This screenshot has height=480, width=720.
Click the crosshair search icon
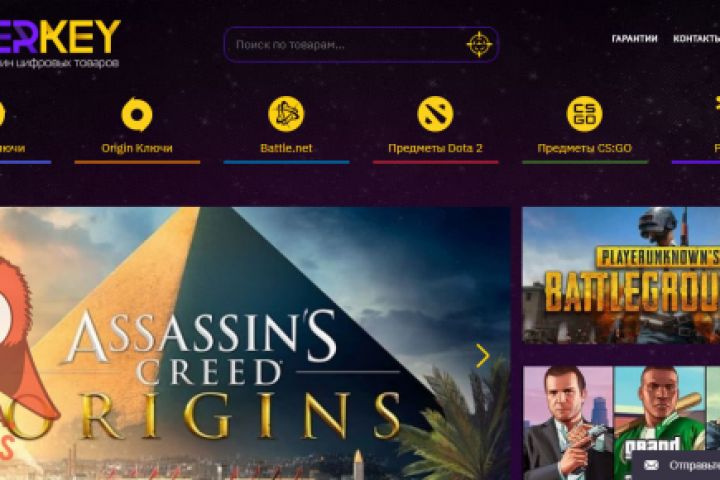(x=479, y=45)
